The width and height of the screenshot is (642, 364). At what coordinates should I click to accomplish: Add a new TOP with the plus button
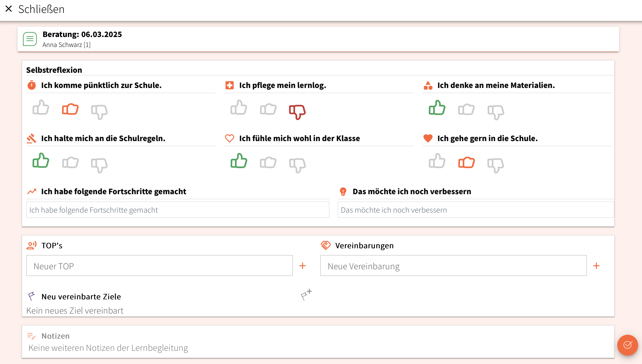(x=303, y=266)
